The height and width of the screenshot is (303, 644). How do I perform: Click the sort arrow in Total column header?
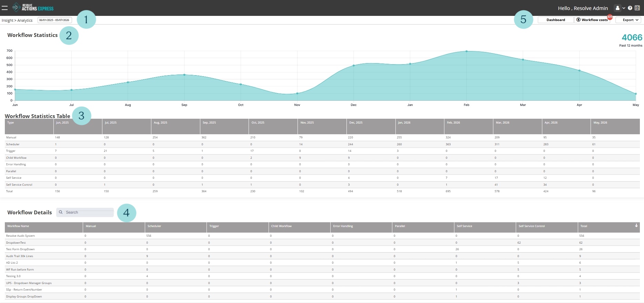(636, 226)
